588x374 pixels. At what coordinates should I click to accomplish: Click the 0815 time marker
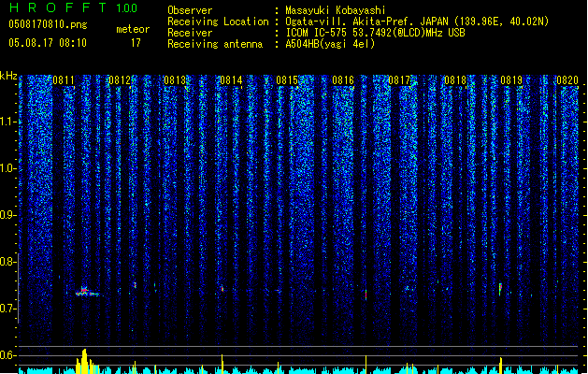pyautogui.click(x=287, y=80)
